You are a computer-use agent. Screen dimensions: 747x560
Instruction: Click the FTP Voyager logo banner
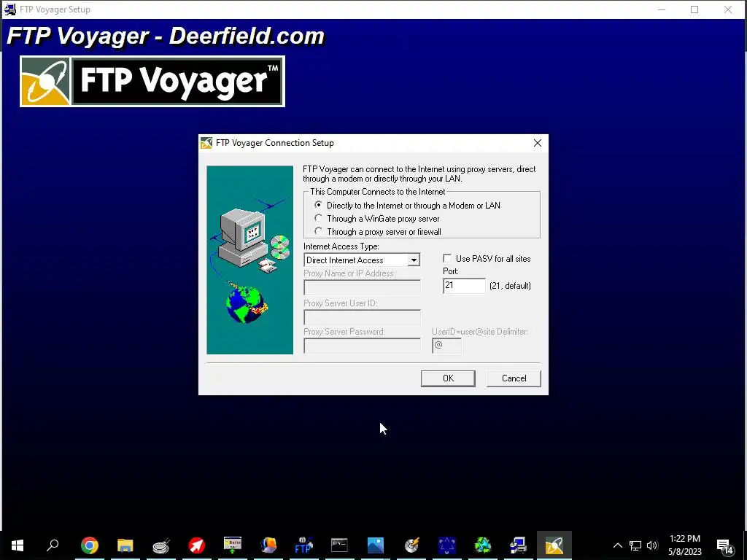(152, 82)
